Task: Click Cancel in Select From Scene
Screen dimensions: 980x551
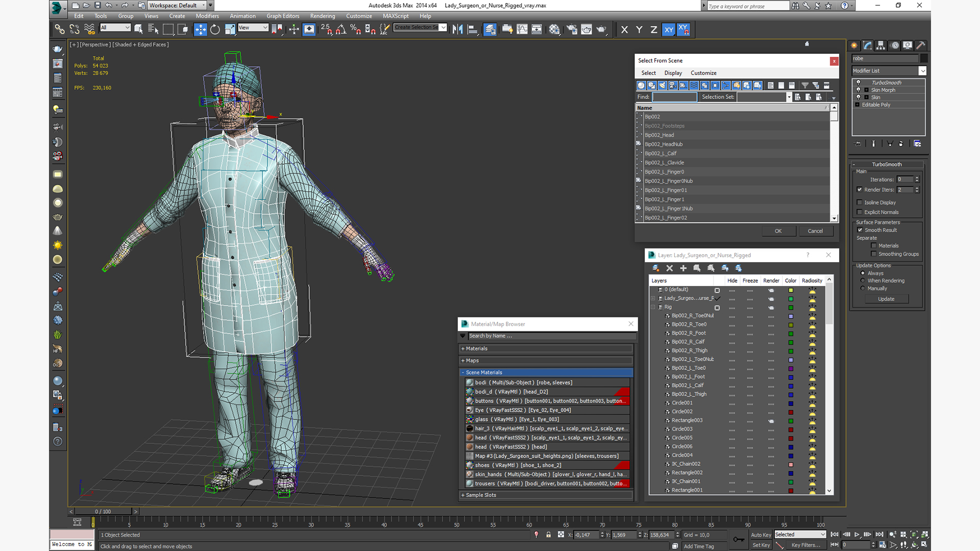Action: click(x=815, y=231)
